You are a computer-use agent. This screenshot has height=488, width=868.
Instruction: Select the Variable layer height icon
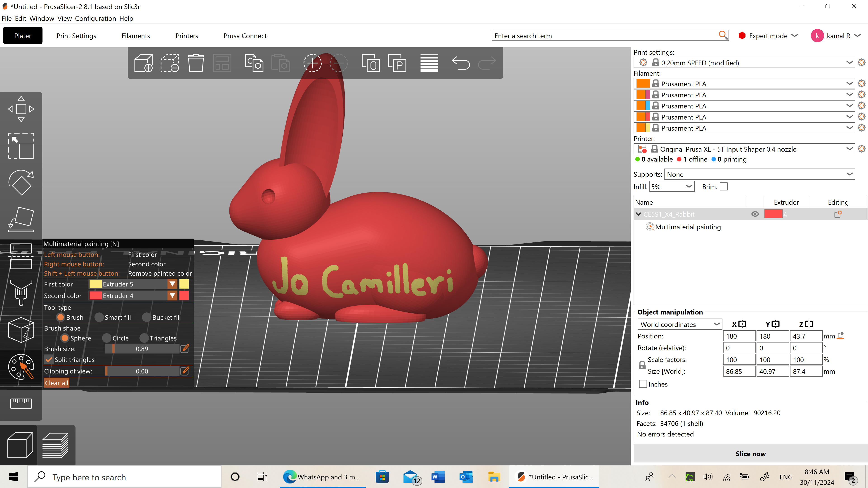point(429,63)
